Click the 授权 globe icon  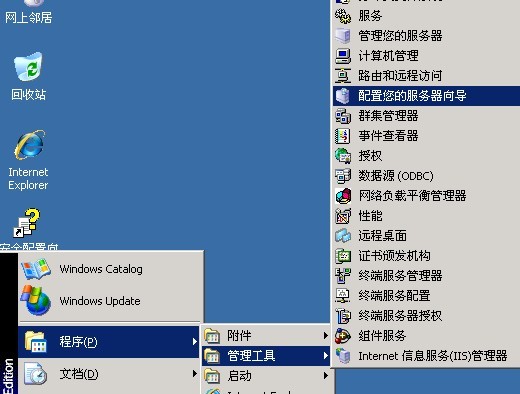tap(343, 156)
